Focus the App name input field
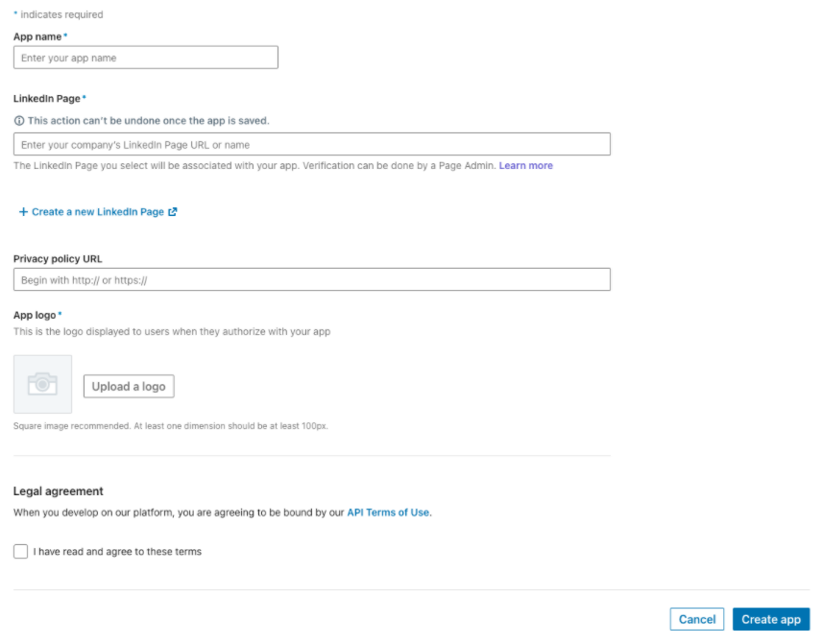Viewport: 822px width, 644px height. tap(146, 58)
